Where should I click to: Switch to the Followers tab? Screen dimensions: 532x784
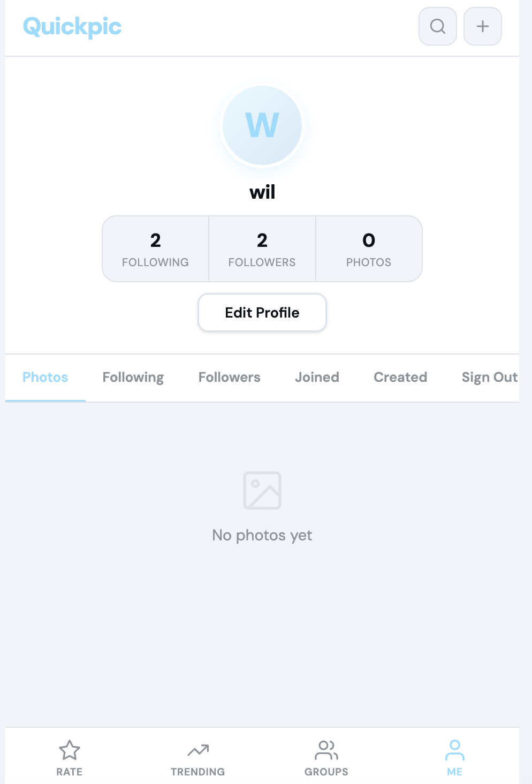coord(230,378)
